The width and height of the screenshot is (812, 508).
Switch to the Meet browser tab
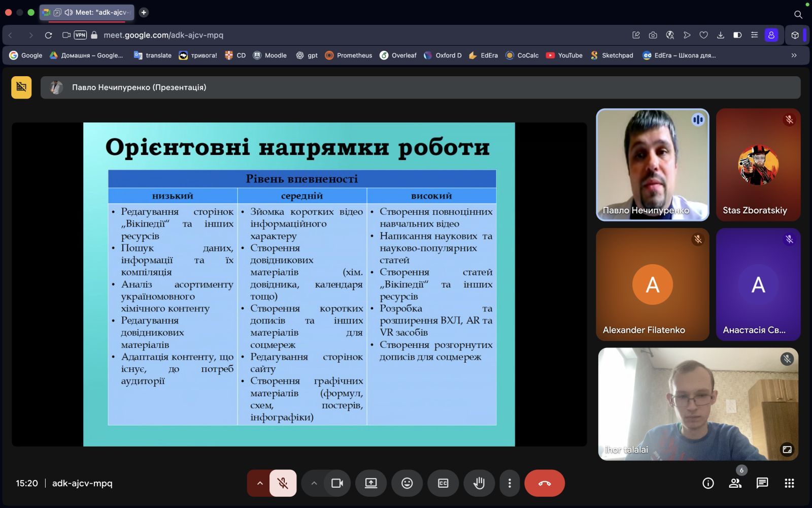[x=87, y=12]
